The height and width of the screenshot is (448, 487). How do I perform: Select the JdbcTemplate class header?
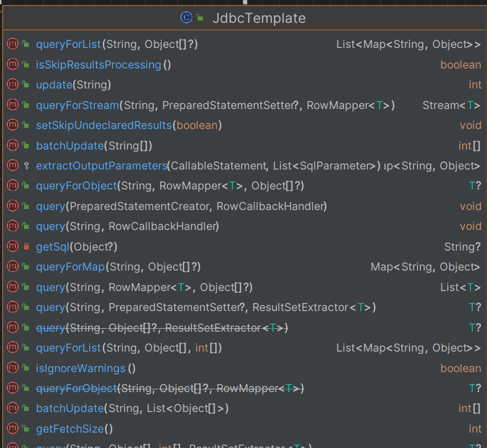(x=259, y=18)
